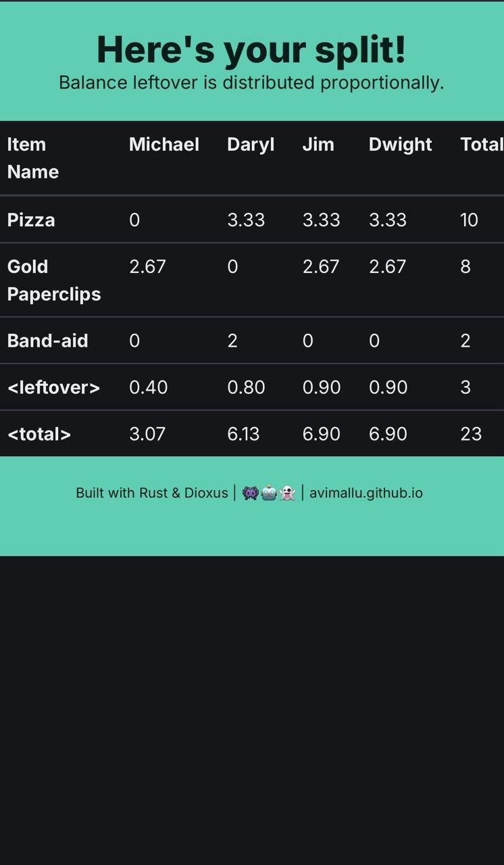
Task: Click the <leftover> row label
Action: tap(53, 387)
